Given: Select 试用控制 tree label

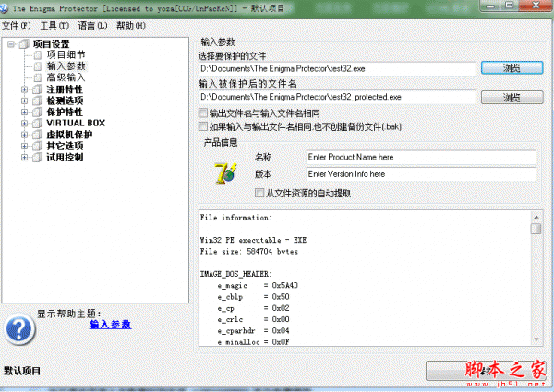Looking at the screenshot, I should (65, 157).
